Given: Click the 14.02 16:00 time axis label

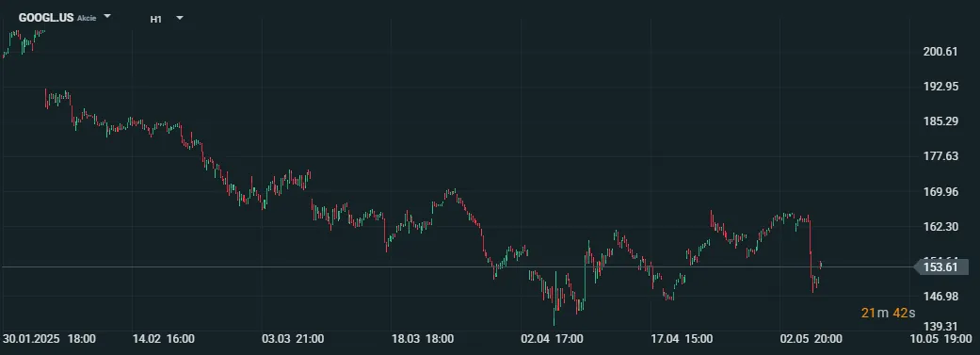Looking at the screenshot, I should [164, 339].
